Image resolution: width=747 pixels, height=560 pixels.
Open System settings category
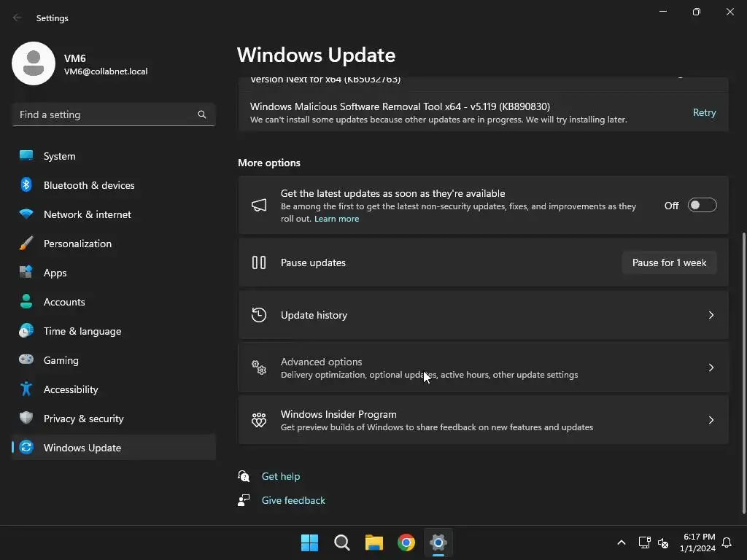[x=113, y=156]
